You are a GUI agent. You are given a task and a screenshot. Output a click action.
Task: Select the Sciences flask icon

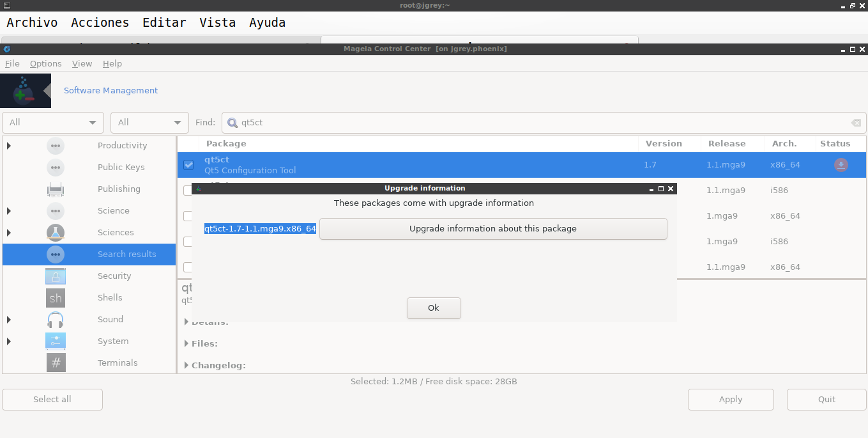click(56, 233)
